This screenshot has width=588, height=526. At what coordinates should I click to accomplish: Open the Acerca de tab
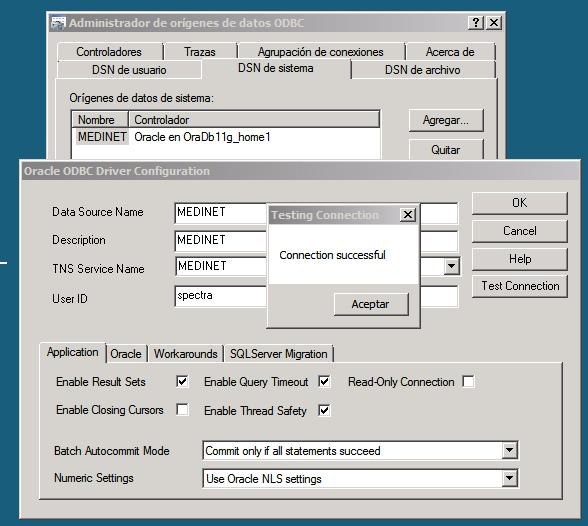click(x=450, y=52)
